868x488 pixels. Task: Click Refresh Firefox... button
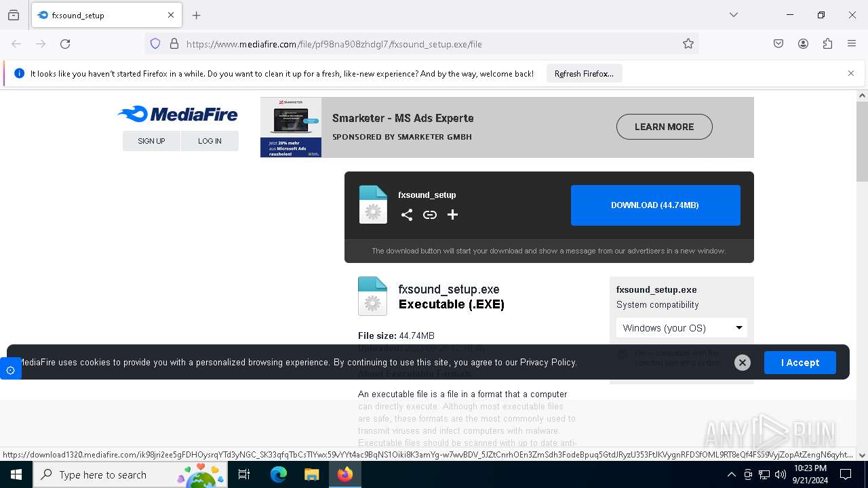coord(584,73)
